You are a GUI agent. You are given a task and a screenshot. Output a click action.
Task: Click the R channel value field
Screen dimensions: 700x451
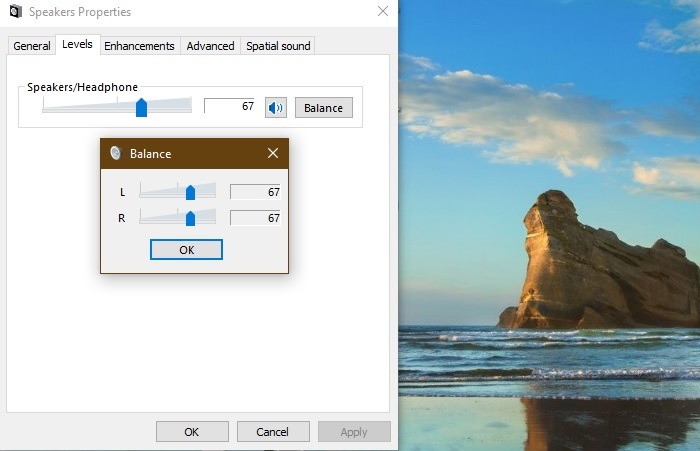[255, 218]
